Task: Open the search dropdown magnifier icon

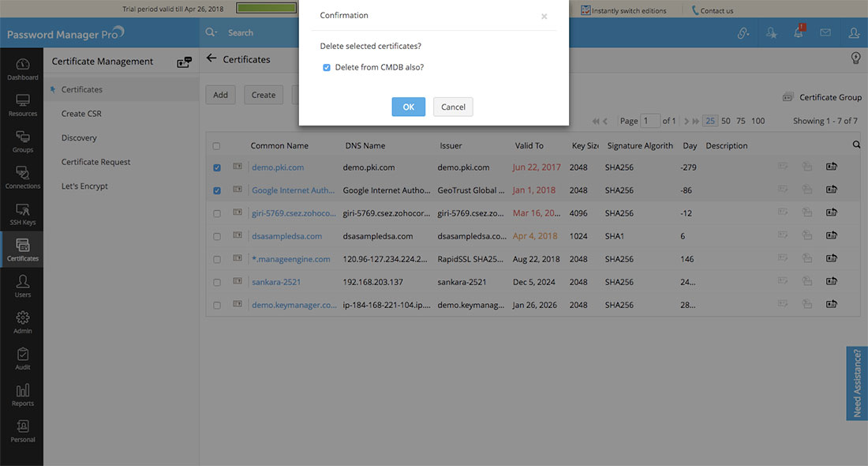Action: pyautogui.click(x=211, y=32)
